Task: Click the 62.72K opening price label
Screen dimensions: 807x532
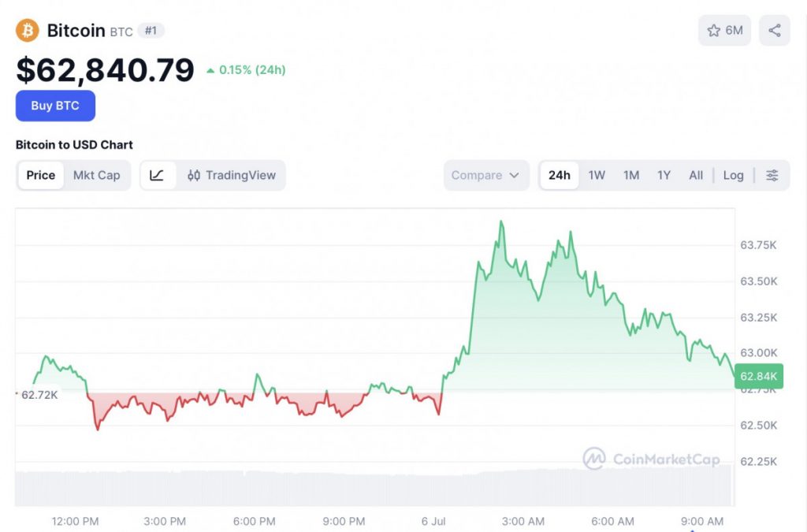Action: click(x=39, y=395)
